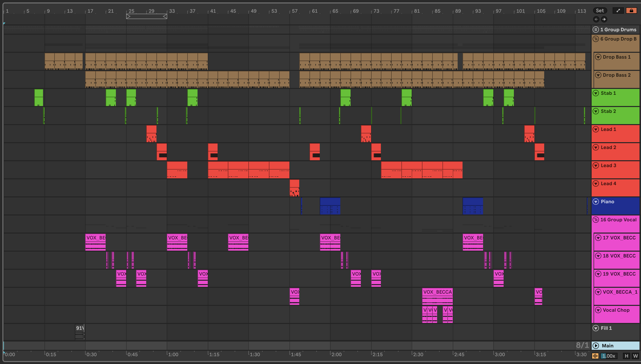Viewport: 641px width, 364px height.
Task: Fold the Drop Bass 1 track arrow
Action: click(x=598, y=57)
